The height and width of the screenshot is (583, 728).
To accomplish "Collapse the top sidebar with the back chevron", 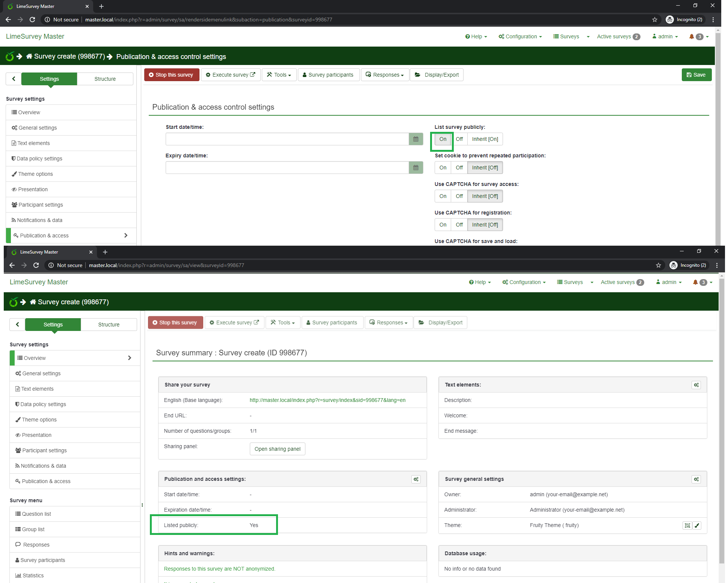I will tap(14, 79).
